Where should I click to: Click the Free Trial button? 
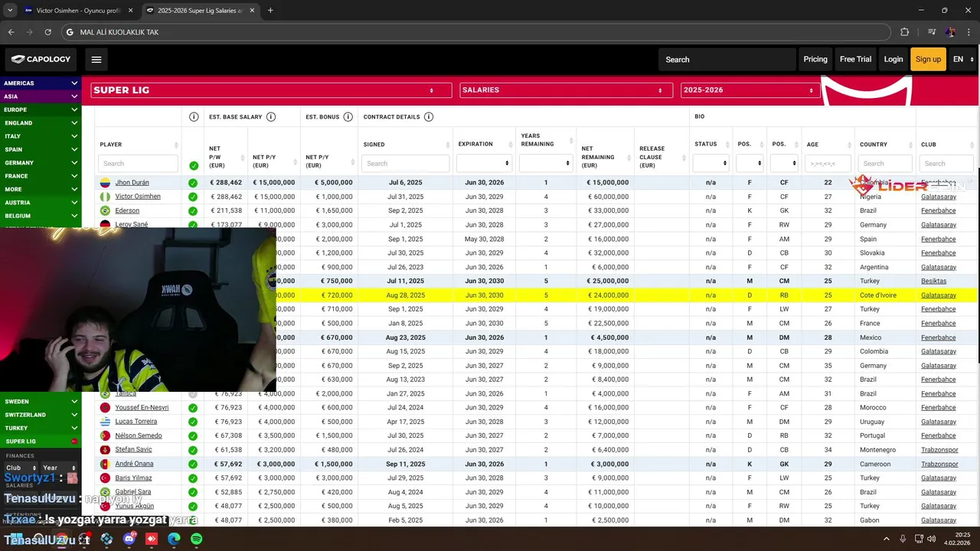(x=855, y=59)
